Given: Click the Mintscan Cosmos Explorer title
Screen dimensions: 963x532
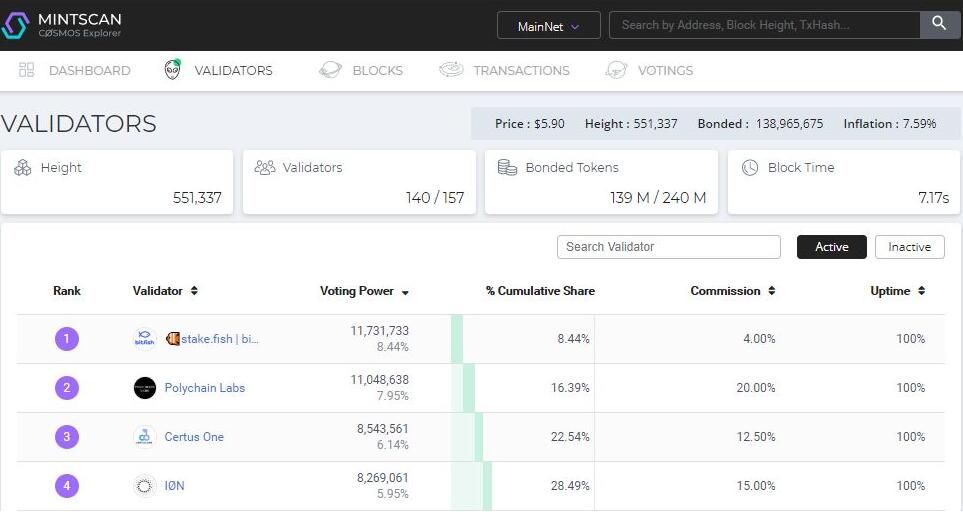Looking at the screenshot, I should pos(80,25).
